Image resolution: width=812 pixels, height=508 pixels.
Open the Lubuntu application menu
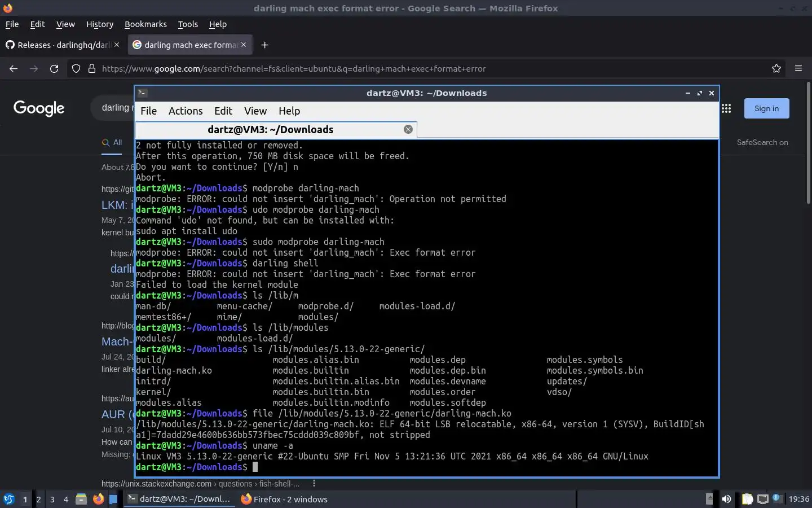[8, 499]
